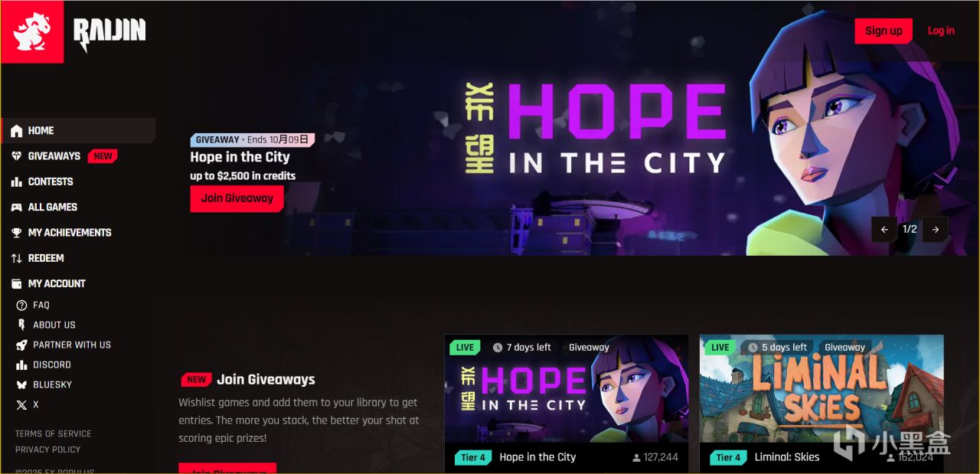Screen dimensions: 980x474
Task: Open the Home sidebar item
Action: (78, 131)
